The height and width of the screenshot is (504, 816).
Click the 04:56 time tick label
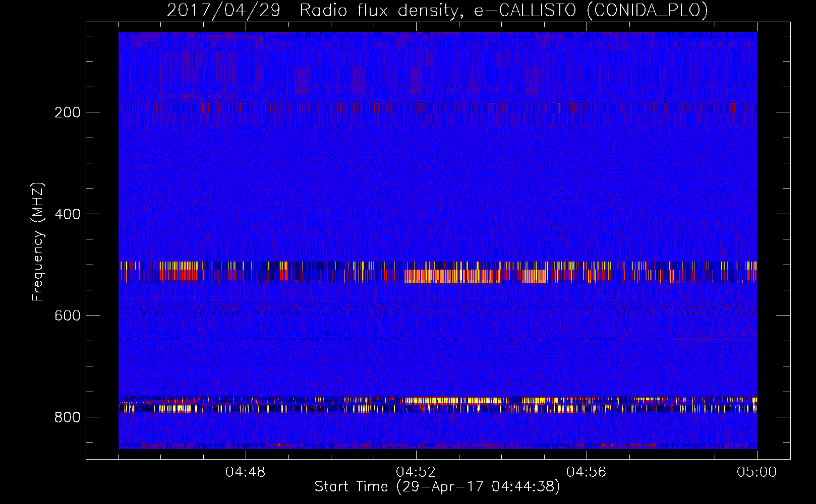tap(587, 472)
